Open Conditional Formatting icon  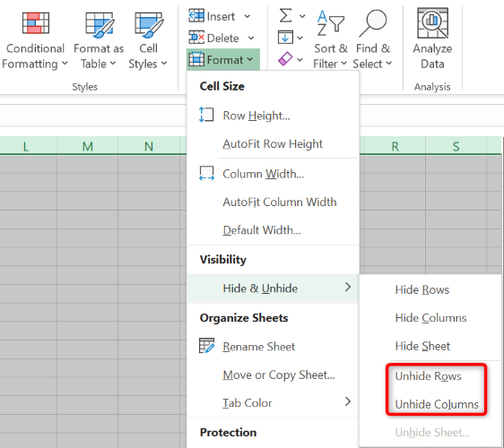tap(36, 22)
